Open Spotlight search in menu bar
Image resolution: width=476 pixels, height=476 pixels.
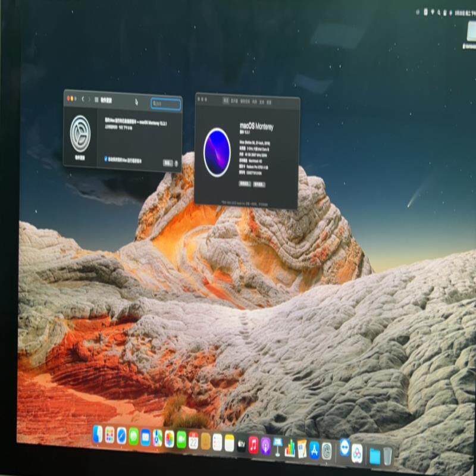pyautogui.click(x=439, y=12)
